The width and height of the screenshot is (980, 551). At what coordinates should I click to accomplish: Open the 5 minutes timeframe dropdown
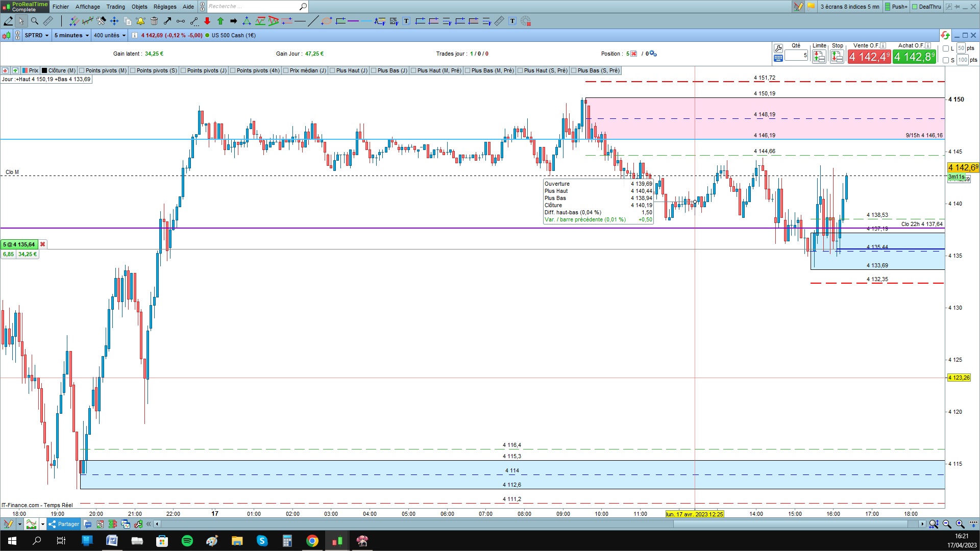click(x=71, y=35)
